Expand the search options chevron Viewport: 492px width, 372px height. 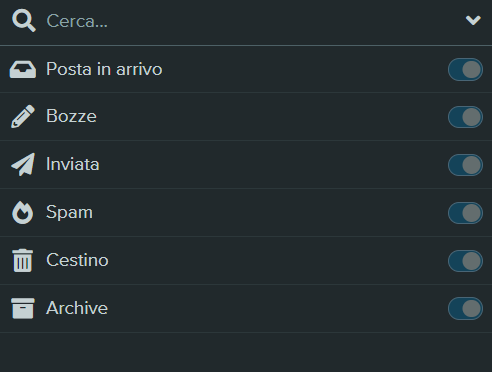[x=473, y=20]
